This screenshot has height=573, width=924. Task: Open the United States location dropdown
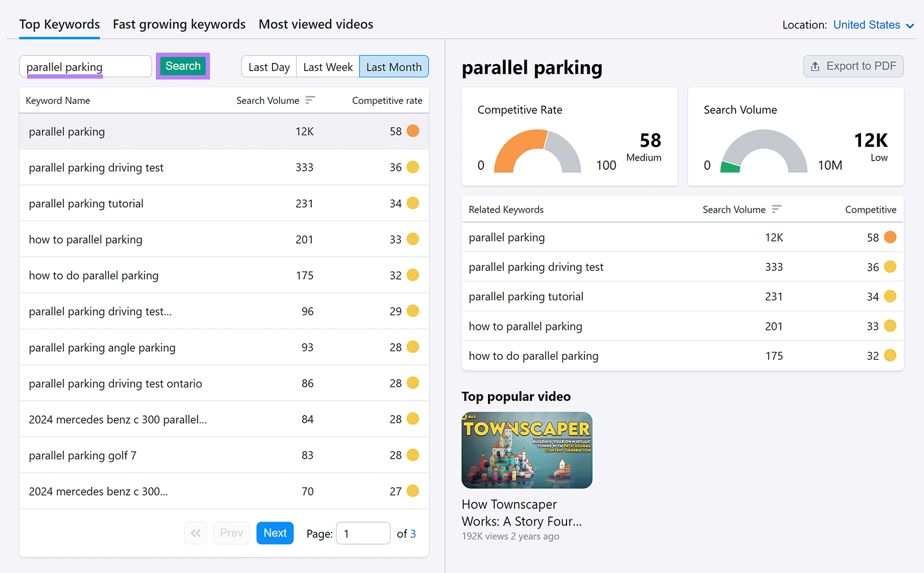tap(866, 25)
